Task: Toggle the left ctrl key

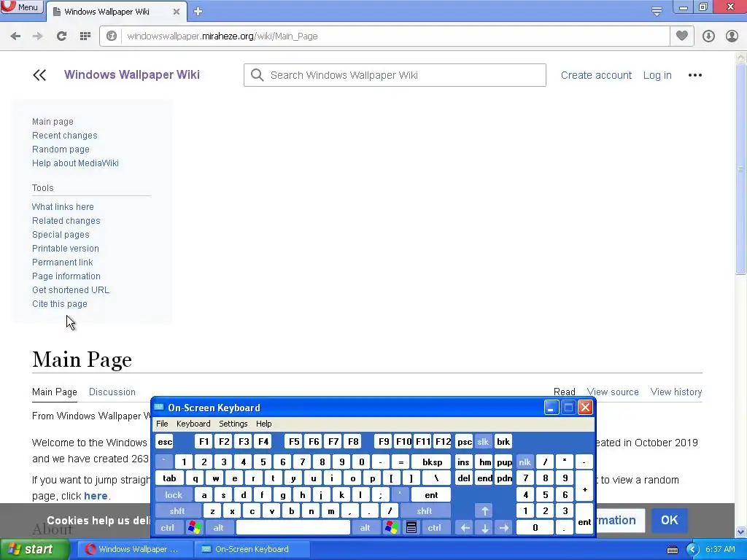Action: pyautogui.click(x=167, y=528)
